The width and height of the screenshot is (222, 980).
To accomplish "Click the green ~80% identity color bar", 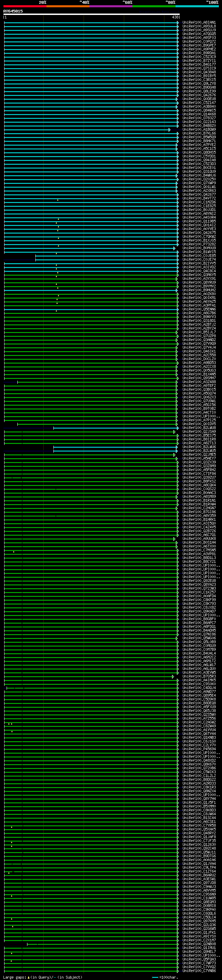I will pos(154,6).
